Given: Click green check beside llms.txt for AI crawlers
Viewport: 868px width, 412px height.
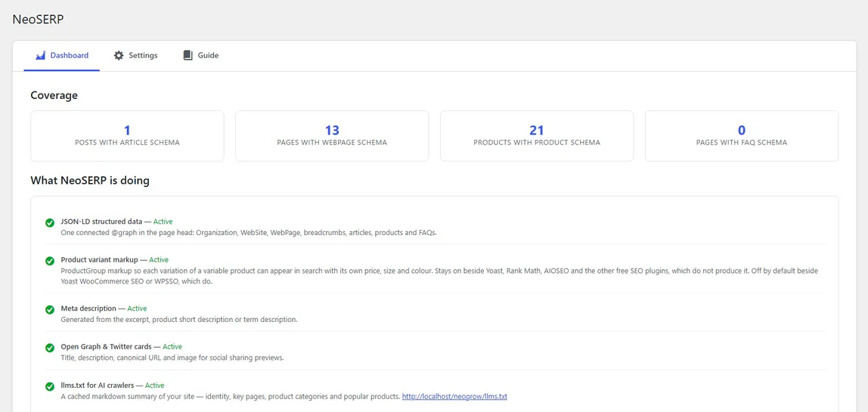Looking at the screenshot, I should [x=50, y=386].
